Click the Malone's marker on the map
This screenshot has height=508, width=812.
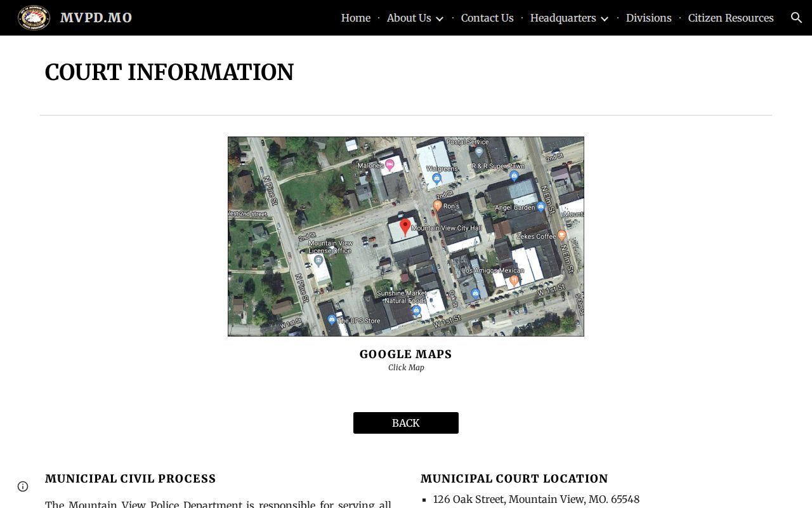click(x=390, y=165)
